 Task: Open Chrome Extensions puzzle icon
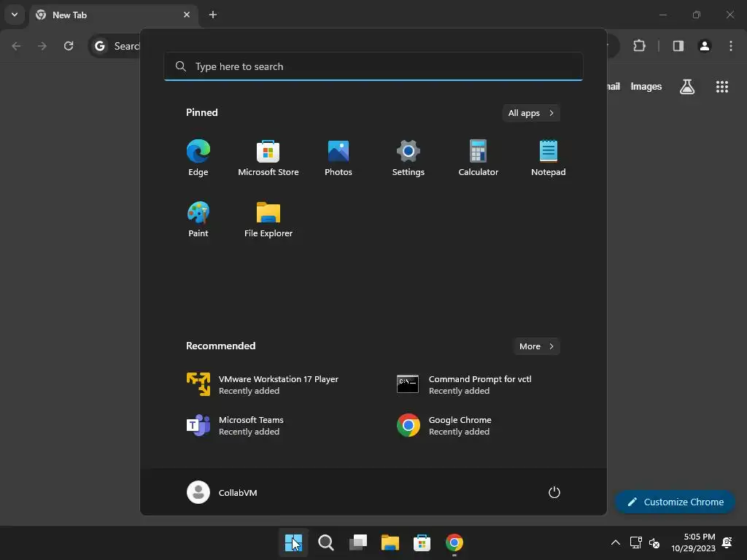(639, 46)
